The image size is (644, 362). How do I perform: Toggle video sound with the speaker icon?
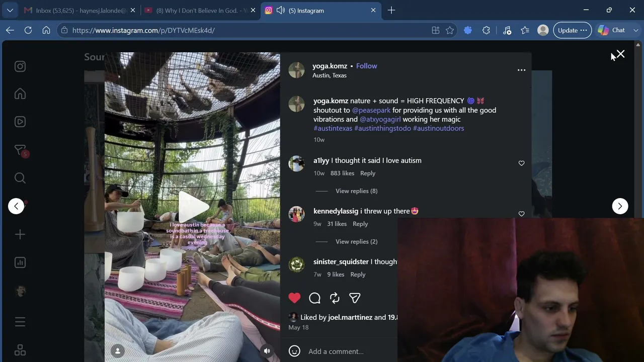[267, 350]
